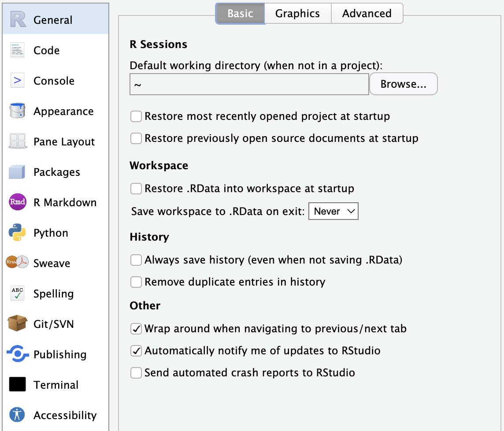Click the Accessibility figure icon
Image resolution: width=504 pixels, height=431 pixels.
[17, 414]
